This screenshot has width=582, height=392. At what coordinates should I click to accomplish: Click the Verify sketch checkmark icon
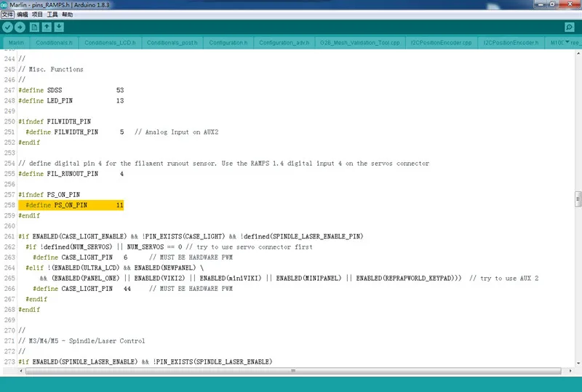tap(7, 27)
